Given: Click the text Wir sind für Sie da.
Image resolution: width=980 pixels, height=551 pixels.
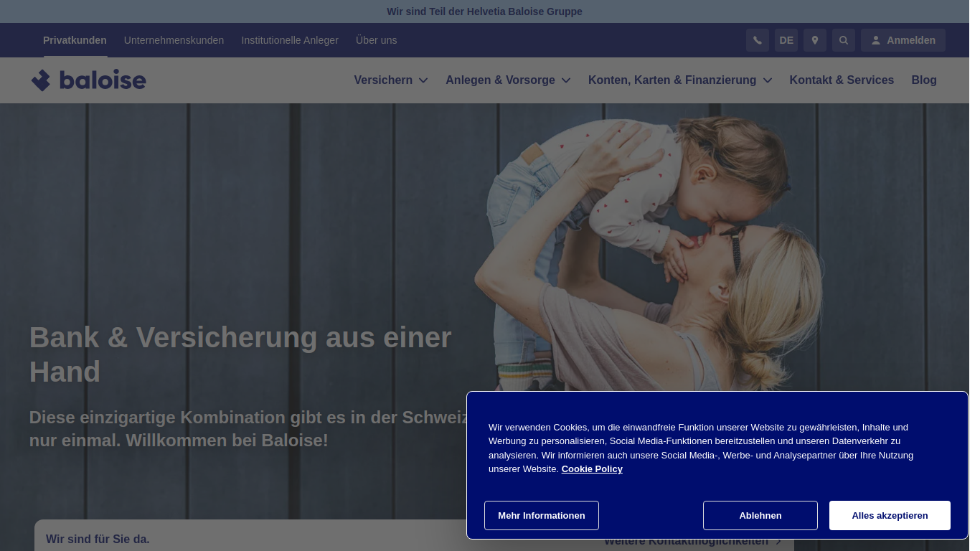Looking at the screenshot, I should pyautogui.click(x=98, y=539).
